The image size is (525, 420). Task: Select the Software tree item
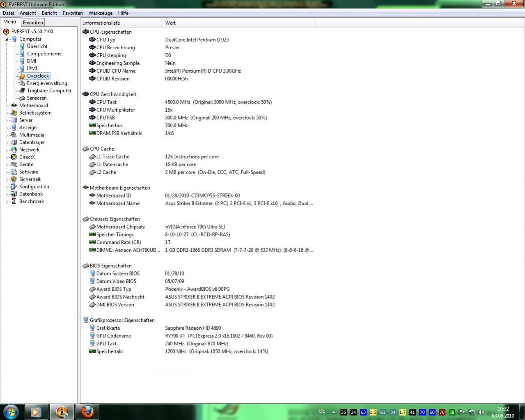(29, 172)
